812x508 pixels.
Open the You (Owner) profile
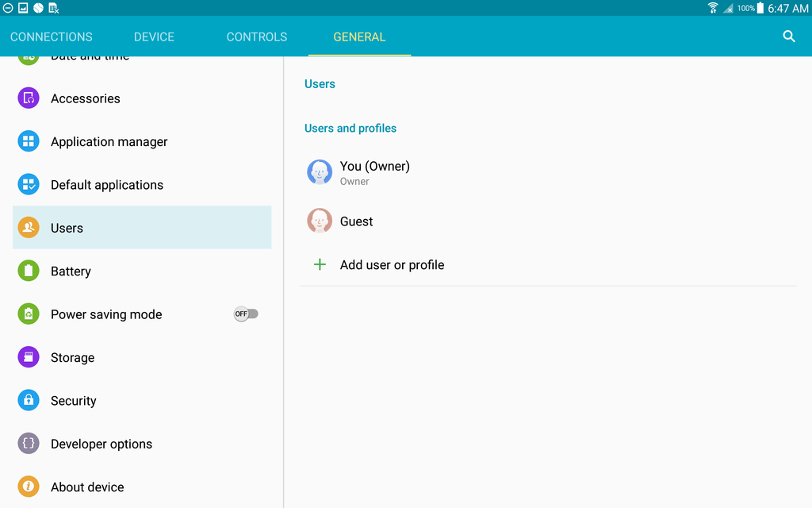click(374, 172)
